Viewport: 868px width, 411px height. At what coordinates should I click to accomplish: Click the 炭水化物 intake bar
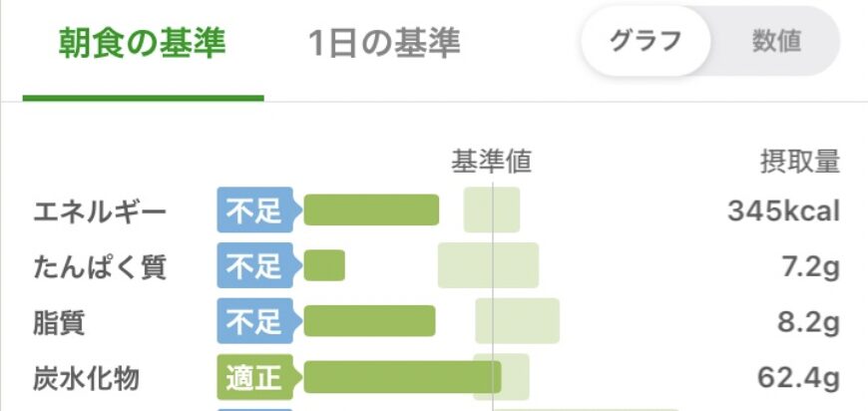pos(402,378)
